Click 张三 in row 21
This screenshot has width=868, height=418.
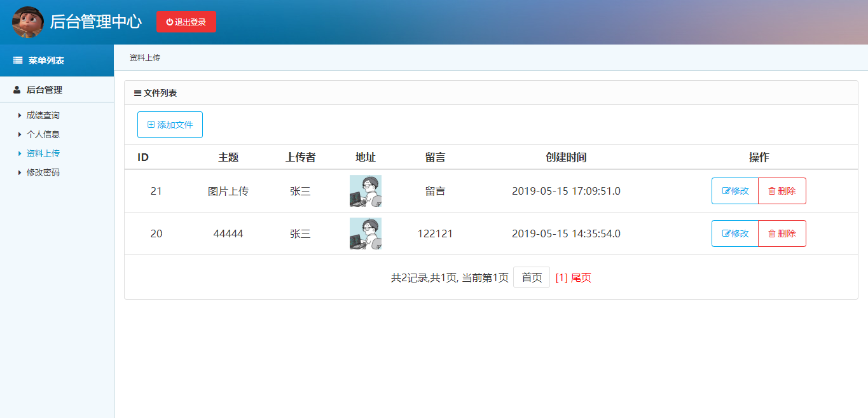tap(300, 191)
